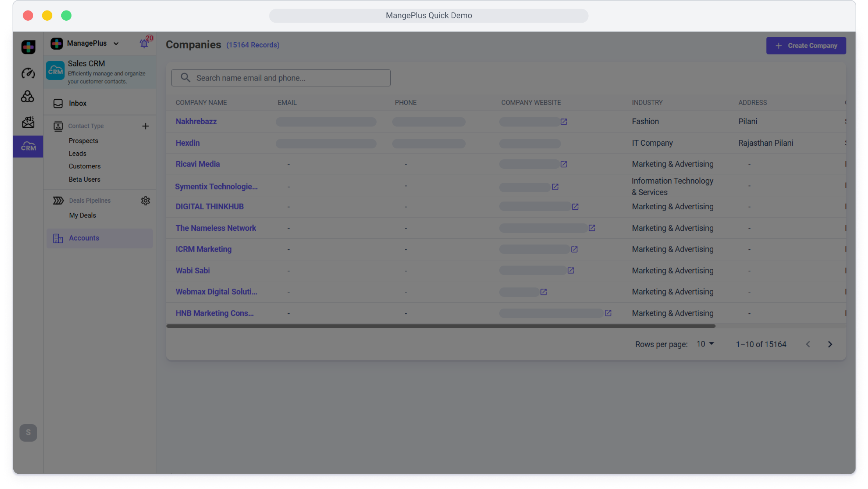868x489 pixels.
Task: Click Create Company button
Action: pyautogui.click(x=806, y=46)
